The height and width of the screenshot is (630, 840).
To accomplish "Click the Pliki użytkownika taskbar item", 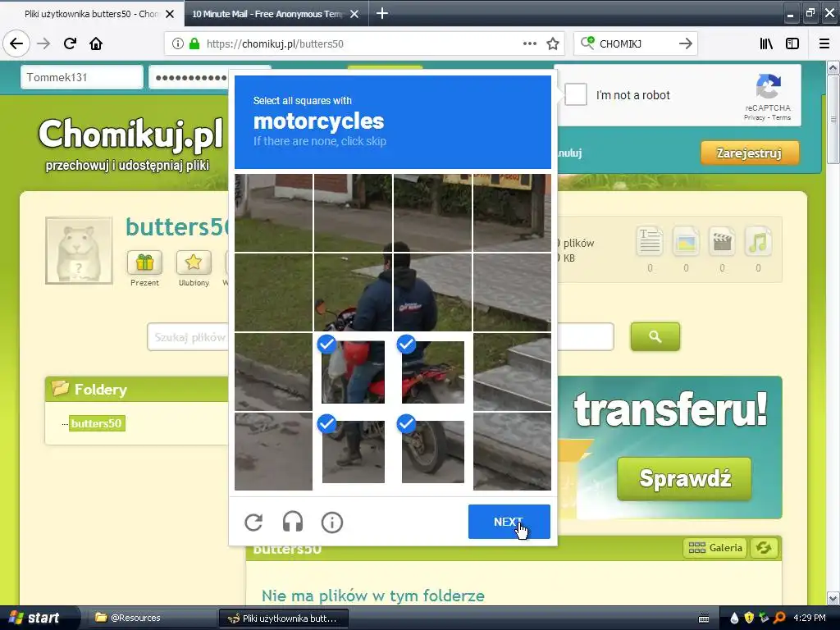I will click(284, 619).
